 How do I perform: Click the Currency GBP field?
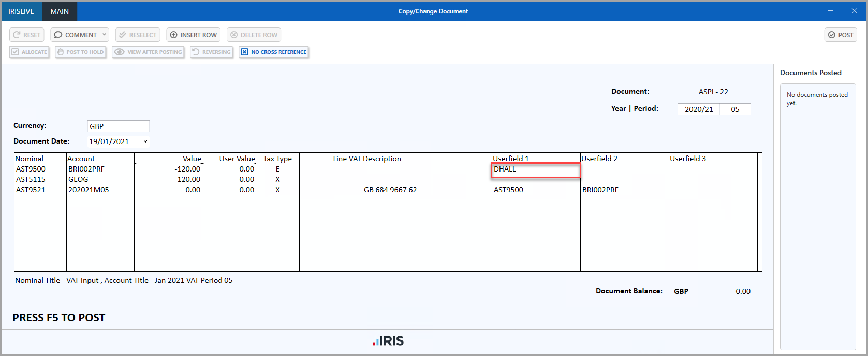pos(118,126)
